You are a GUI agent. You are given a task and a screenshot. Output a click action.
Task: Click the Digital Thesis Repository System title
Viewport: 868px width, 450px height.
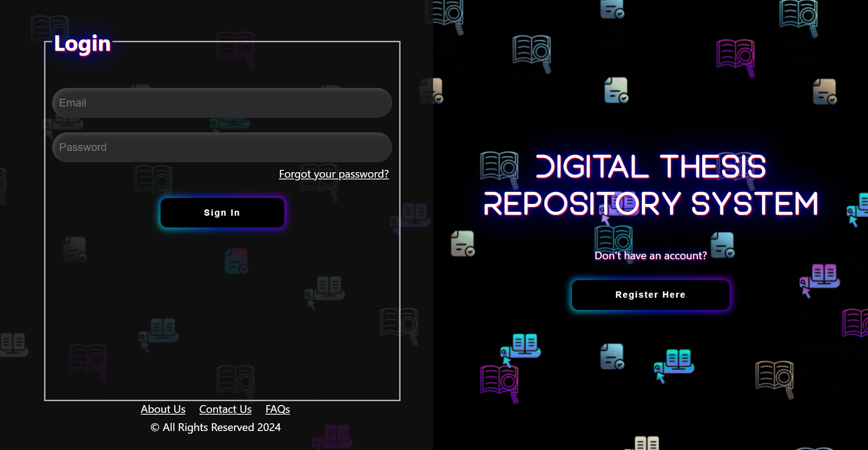(x=651, y=185)
